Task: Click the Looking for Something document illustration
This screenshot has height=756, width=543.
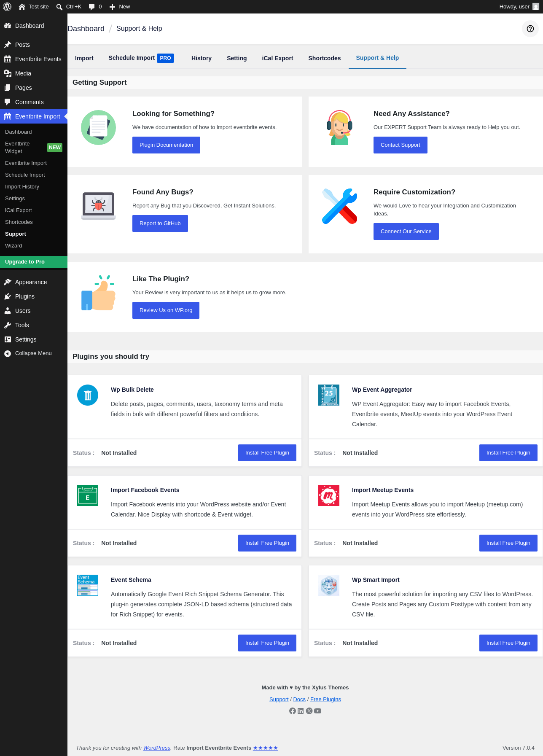Action: (x=98, y=127)
